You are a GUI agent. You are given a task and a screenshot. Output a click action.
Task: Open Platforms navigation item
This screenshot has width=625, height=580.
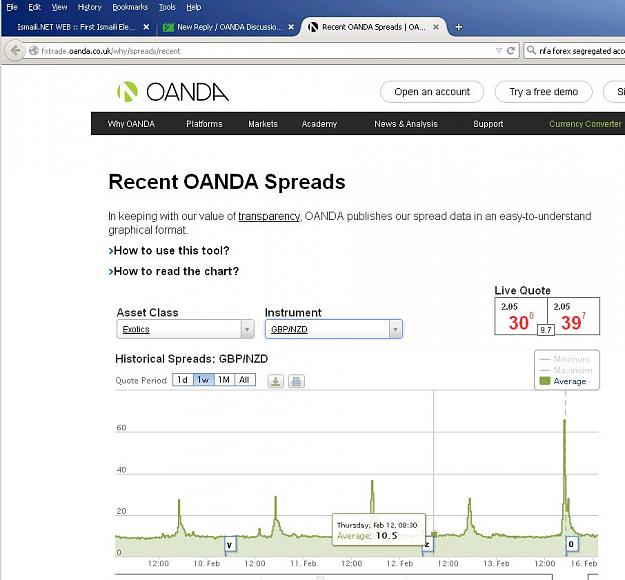click(x=204, y=124)
